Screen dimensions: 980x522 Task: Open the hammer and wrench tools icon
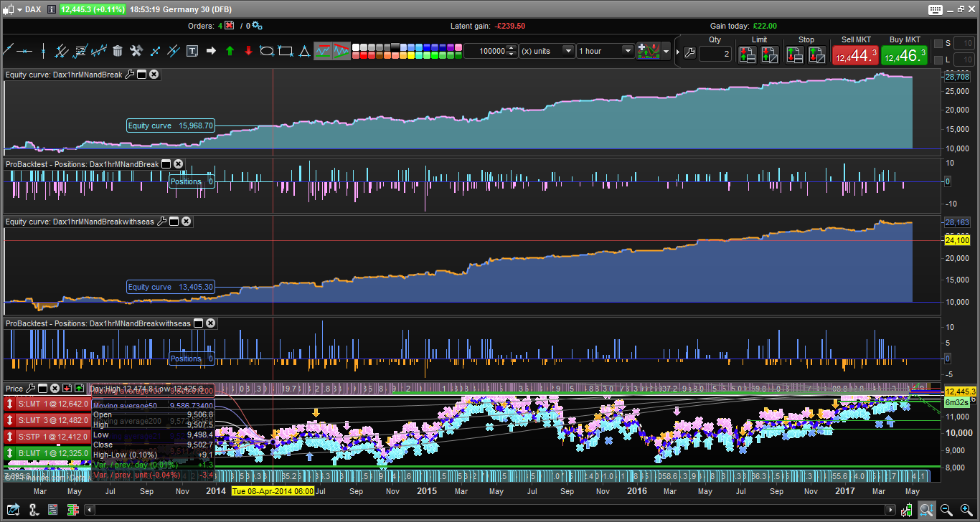[x=136, y=51]
